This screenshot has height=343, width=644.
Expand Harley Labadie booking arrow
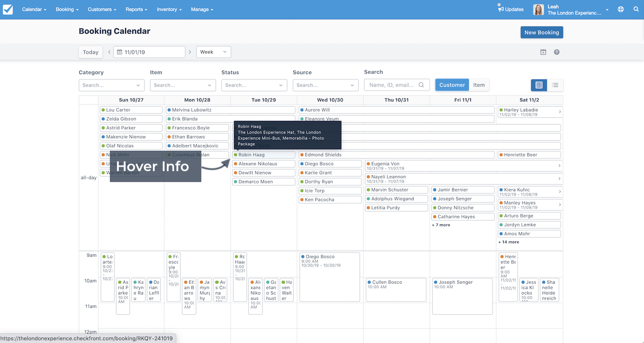point(560,112)
